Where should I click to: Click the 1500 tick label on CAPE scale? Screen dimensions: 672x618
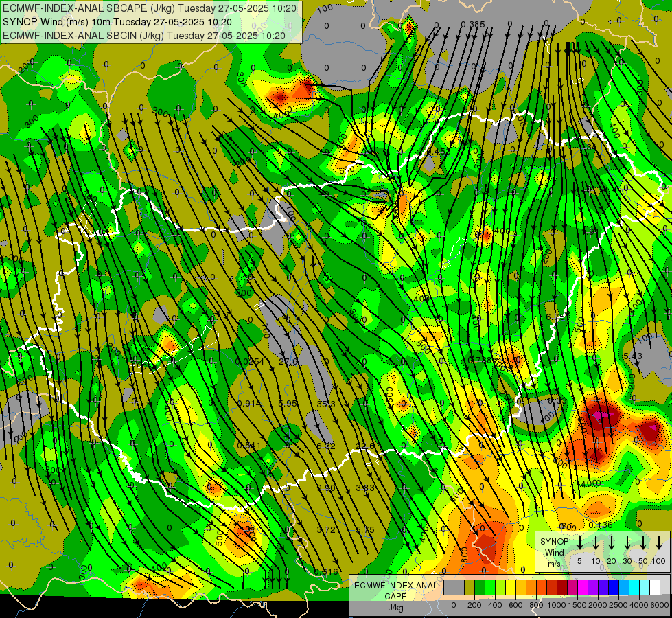[577, 605]
